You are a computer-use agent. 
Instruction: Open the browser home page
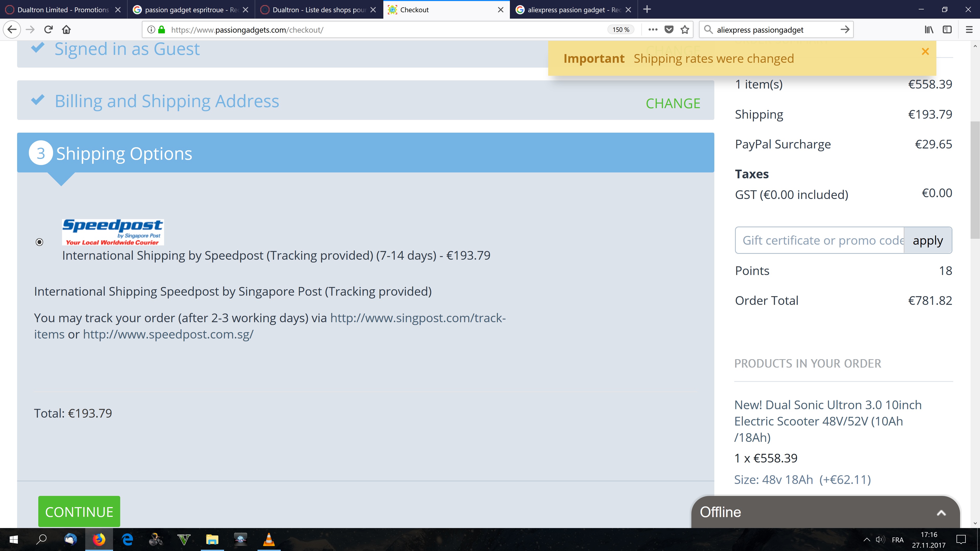(x=67, y=30)
